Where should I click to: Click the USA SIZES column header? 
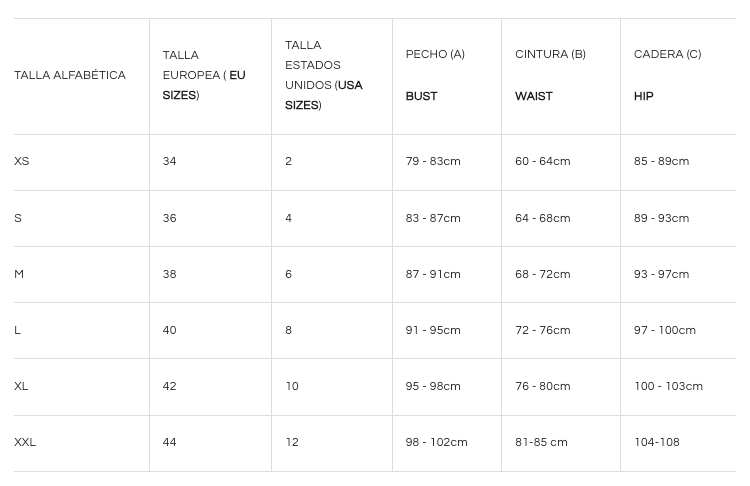[324, 76]
